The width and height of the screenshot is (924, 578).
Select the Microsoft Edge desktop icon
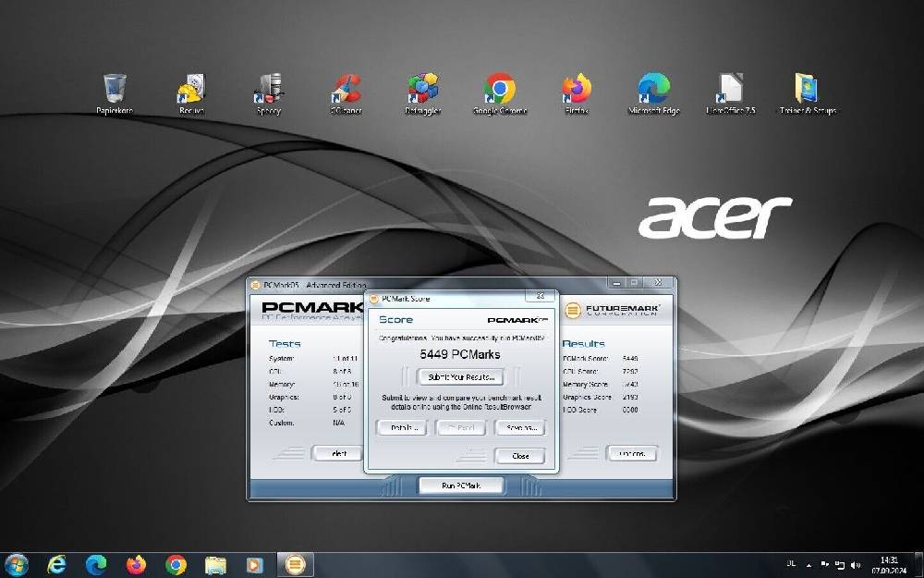654,93
